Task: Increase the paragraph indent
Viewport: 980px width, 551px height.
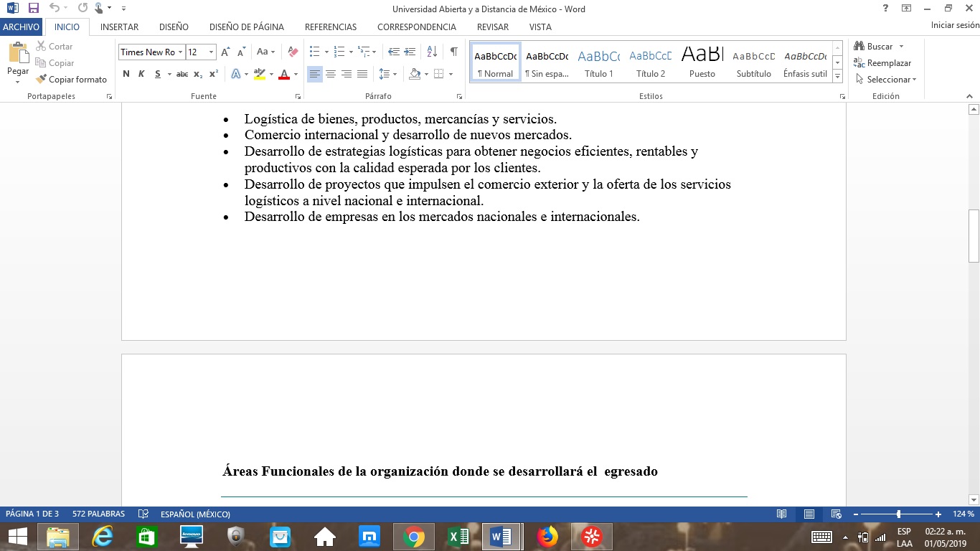Action: coord(410,52)
